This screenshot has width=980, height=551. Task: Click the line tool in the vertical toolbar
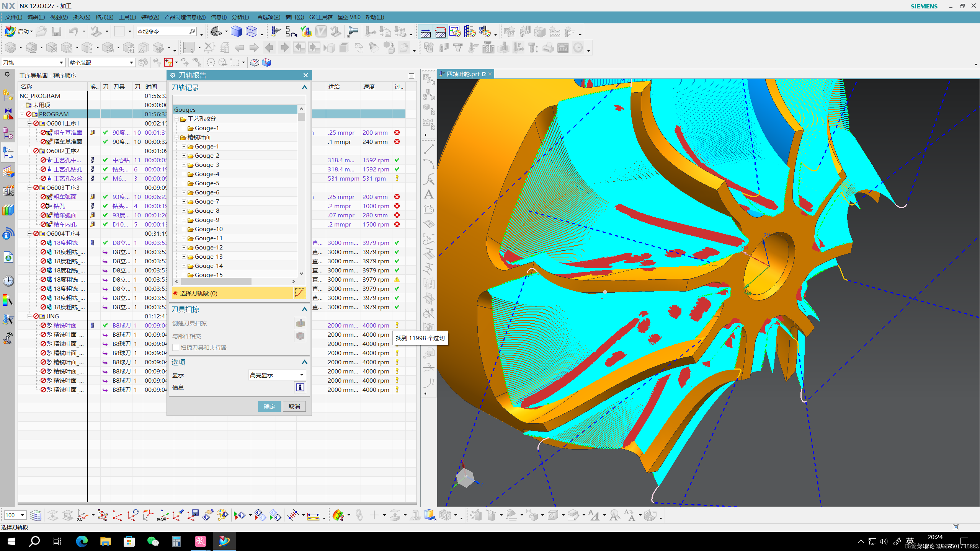coord(429,149)
